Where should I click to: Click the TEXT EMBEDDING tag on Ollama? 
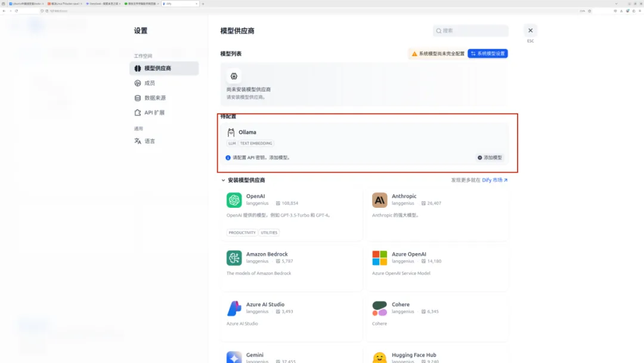[256, 143]
